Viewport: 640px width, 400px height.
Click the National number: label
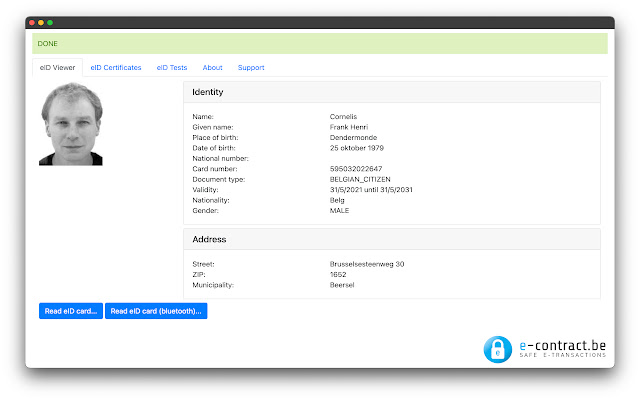[220, 158]
